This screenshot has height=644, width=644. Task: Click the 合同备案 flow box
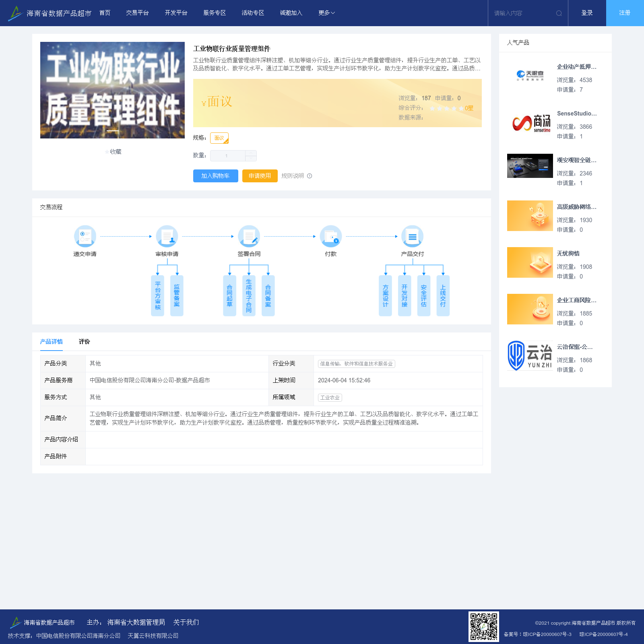tap(268, 296)
